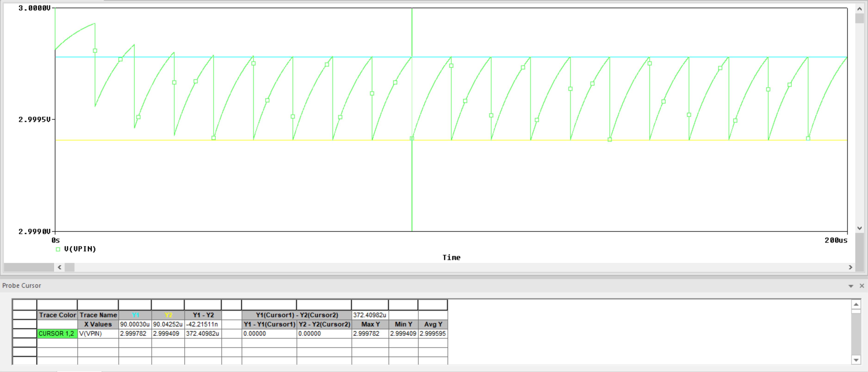This screenshot has height=372, width=868.
Task: Click the Y1 - Y1(Cursor1) header cell
Action: coord(269,325)
